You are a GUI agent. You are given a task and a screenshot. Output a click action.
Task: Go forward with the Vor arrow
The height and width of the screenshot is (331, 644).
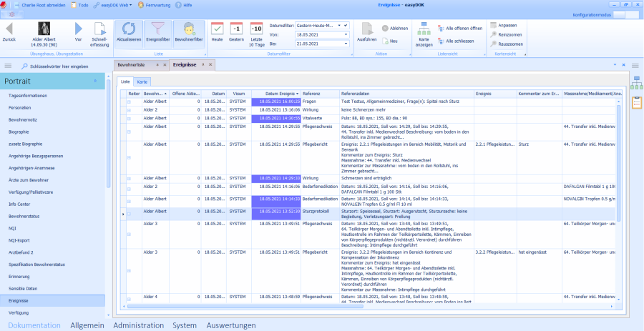click(79, 29)
